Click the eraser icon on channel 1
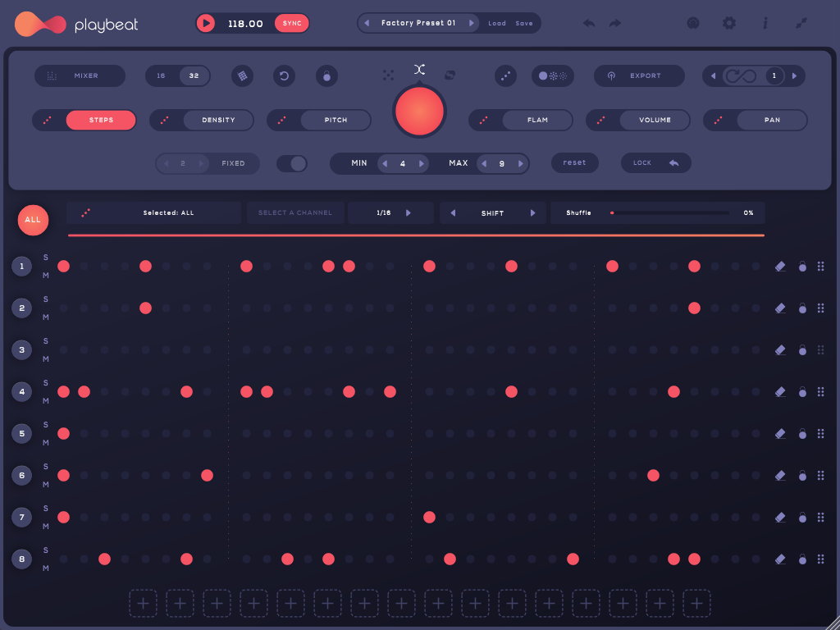 (780, 267)
